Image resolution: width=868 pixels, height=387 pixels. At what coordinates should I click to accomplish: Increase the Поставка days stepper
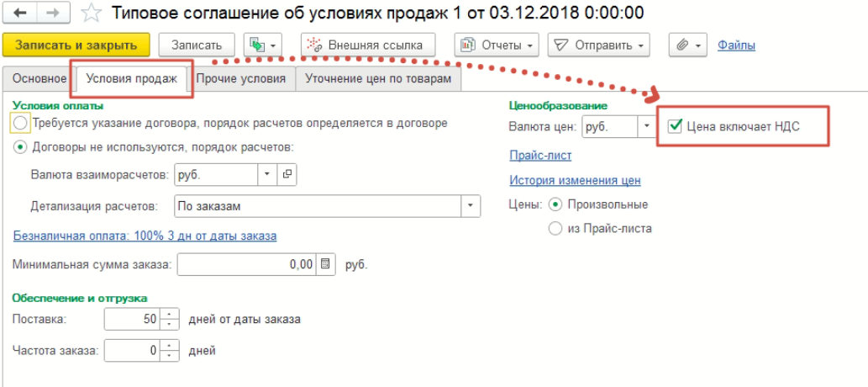click(170, 315)
